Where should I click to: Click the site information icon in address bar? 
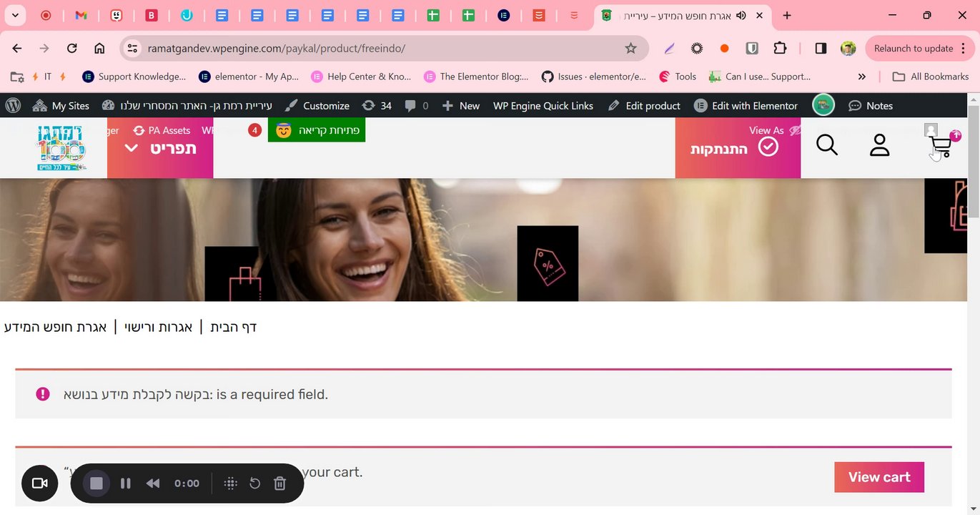tap(132, 48)
